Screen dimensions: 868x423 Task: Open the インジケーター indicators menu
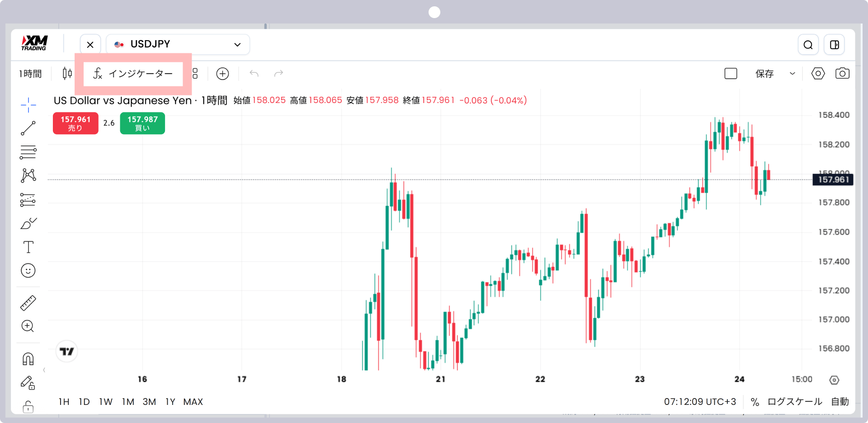point(133,74)
